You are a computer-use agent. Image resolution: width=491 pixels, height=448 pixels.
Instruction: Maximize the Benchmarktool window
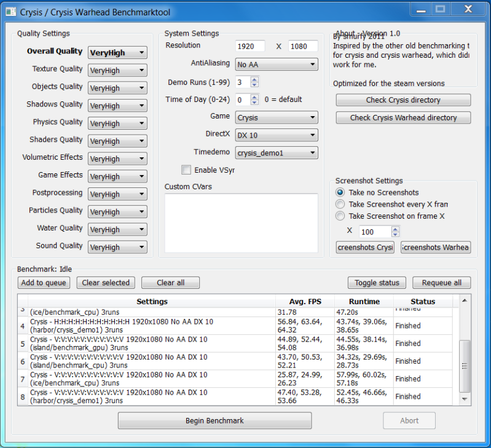[440, 10]
